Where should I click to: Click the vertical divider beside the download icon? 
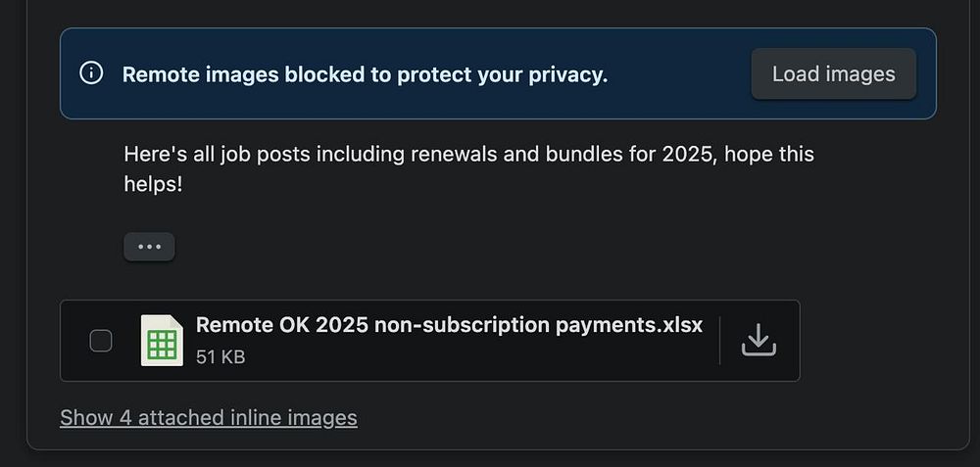coord(720,340)
